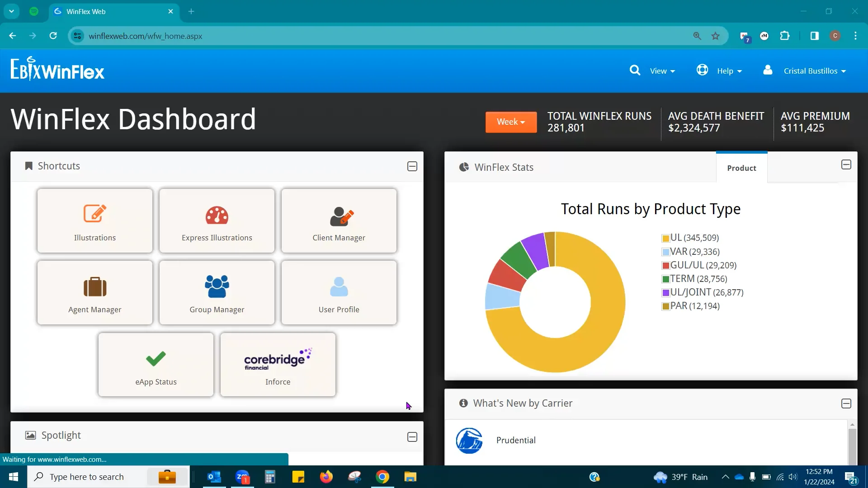
Task: Open the Group Manager shortcut
Action: click(x=217, y=292)
